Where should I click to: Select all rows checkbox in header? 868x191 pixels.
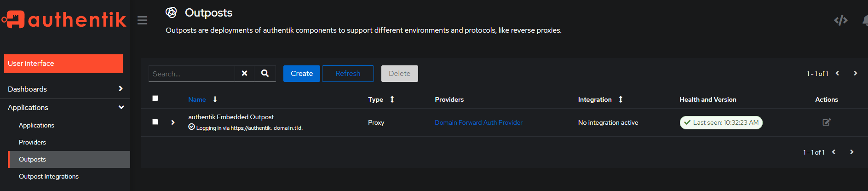pos(155,98)
